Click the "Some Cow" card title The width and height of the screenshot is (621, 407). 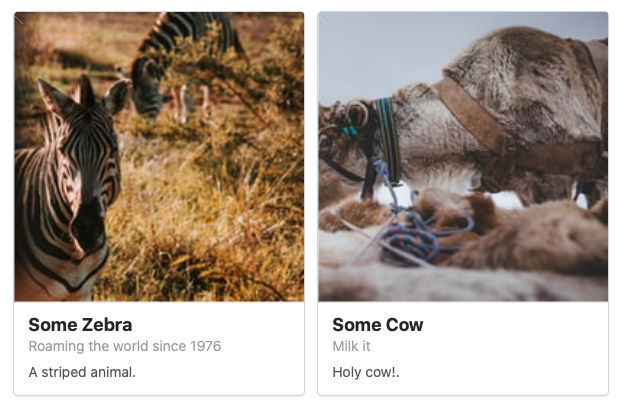tap(378, 325)
